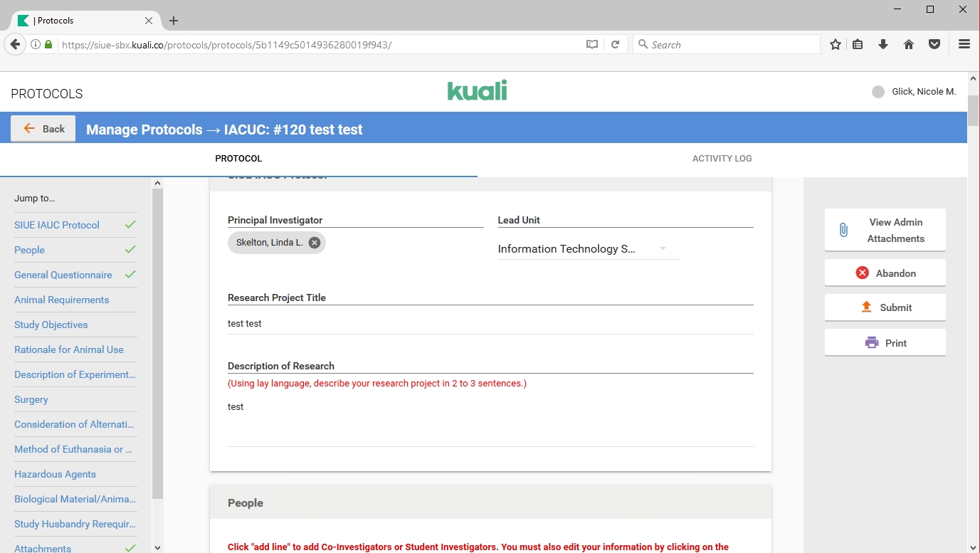This screenshot has height=553, width=980.
Task: Click the purple Print printer icon
Action: [872, 343]
